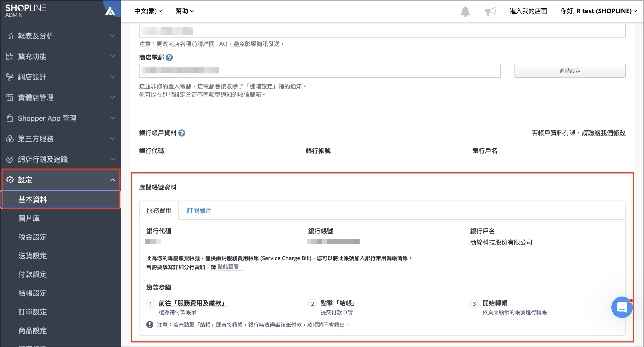This screenshot has height=347, width=644.
Task: Expand the 第三方服務 menu chevron
Action: tap(113, 138)
